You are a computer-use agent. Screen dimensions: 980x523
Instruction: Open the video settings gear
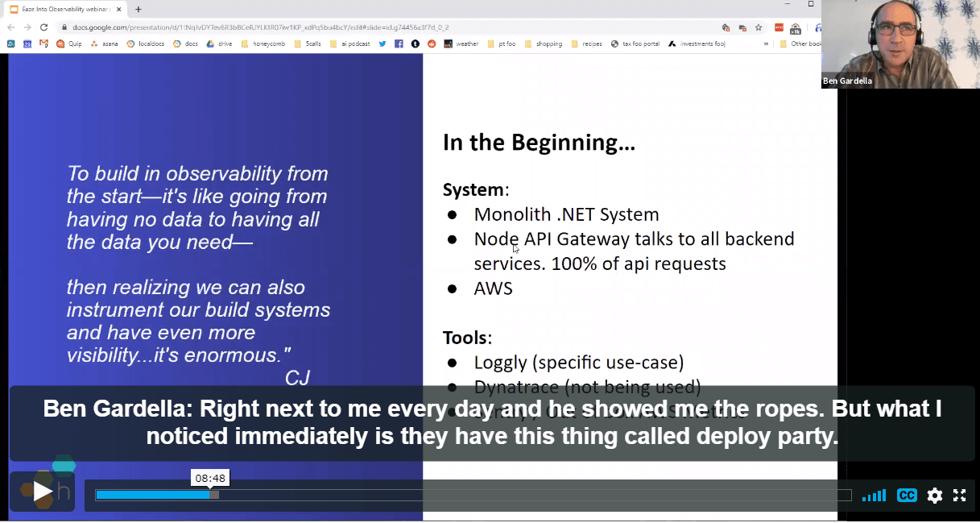coord(934,496)
